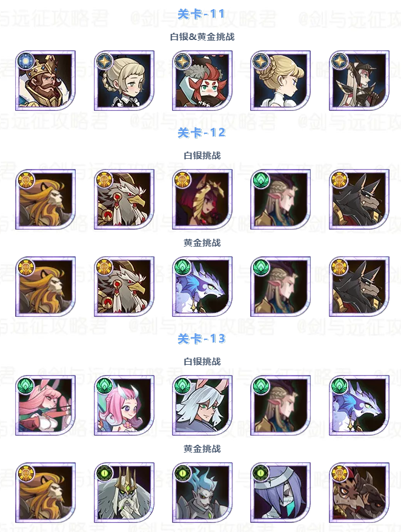The width and height of the screenshot is (401, 532).
Task: Choose the armored horned warrior in stage 11
Action: (x=359, y=81)
